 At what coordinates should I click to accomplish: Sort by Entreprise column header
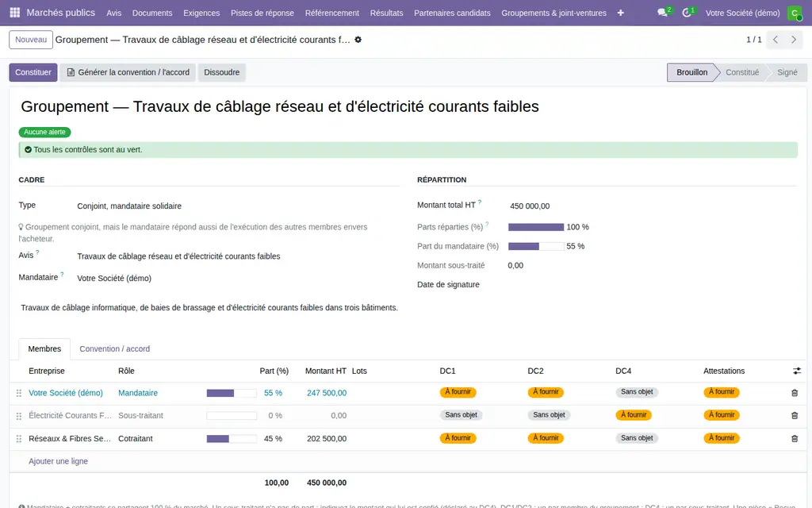(x=47, y=371)
